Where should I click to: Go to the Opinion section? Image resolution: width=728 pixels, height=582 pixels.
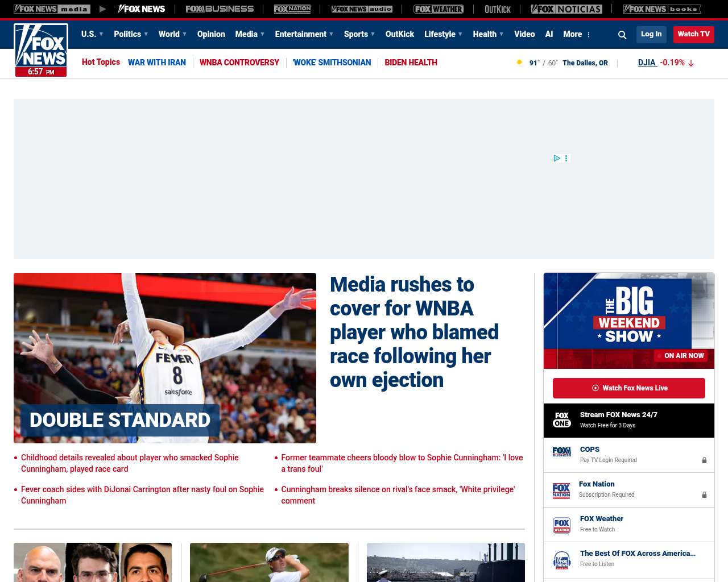211,34
